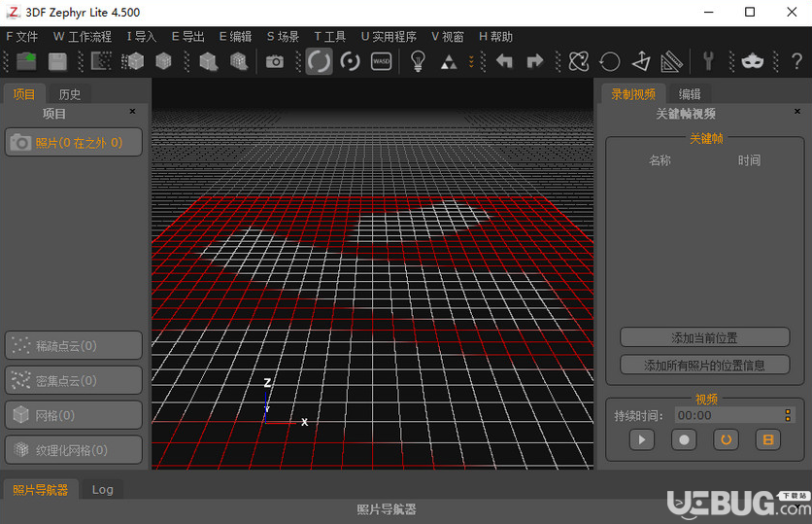The image size is (812, 524).
Task: Open the V 视窗 menu
Action: point(448,36)
